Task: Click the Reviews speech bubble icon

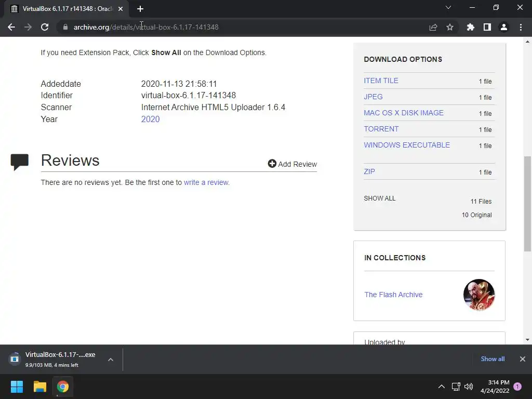Action: coord(20,162)
